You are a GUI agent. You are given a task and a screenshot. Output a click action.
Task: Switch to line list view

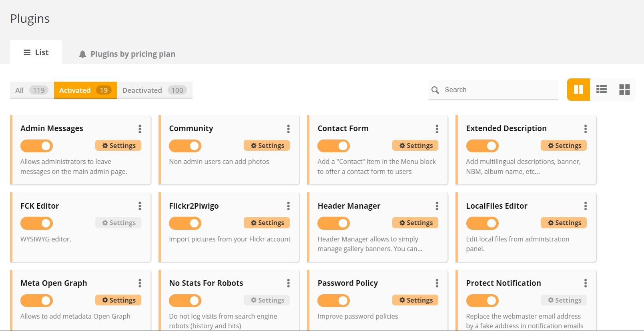pyautogui.click(x=601, y=90)
